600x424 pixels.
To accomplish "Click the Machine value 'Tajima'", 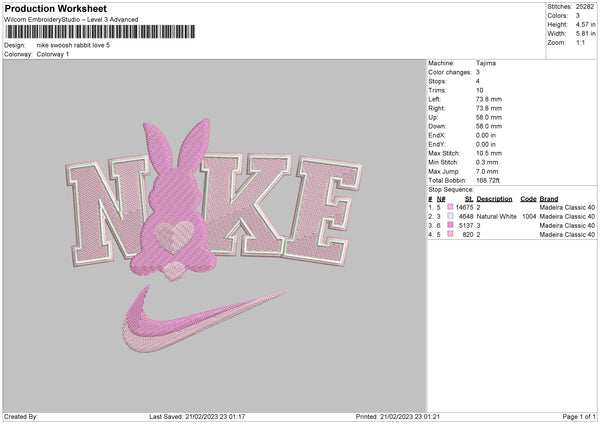I will coord(486,63).
